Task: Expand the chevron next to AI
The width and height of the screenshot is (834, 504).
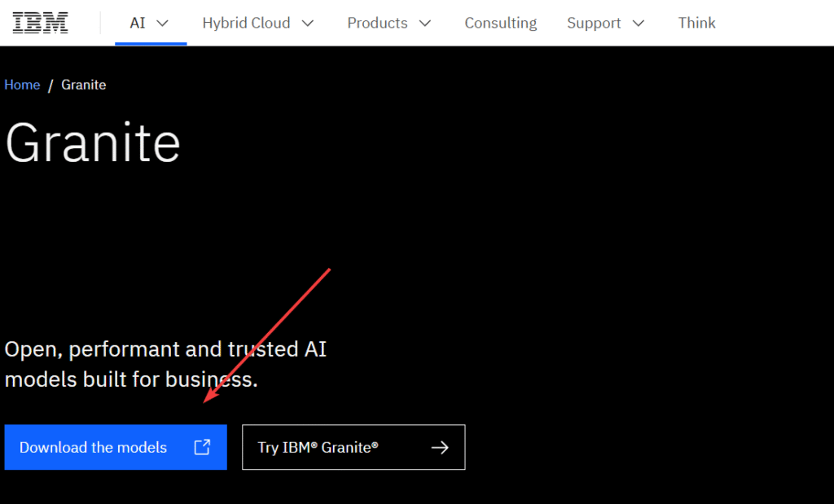Action: coord(162,23)
